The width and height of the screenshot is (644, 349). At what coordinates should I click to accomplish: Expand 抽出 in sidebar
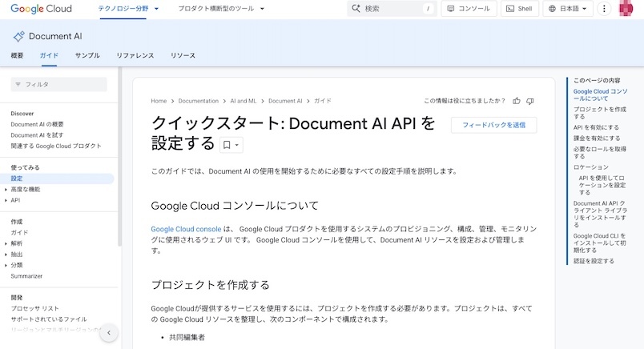6,255
